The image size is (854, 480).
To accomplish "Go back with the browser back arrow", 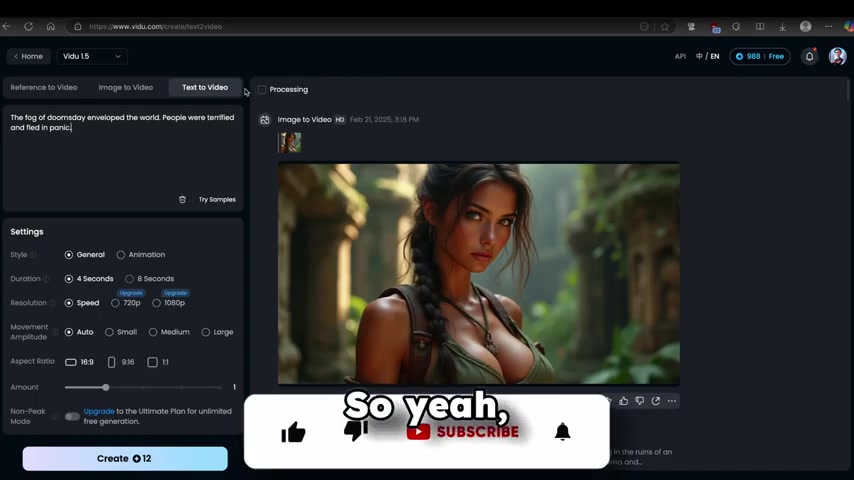I will [7, 26].
